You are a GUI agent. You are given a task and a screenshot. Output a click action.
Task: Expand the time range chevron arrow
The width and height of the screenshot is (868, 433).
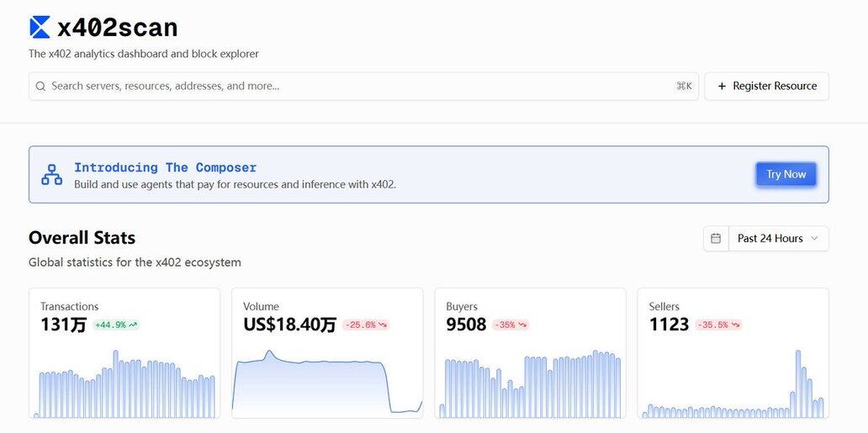(x=814, y=239)
